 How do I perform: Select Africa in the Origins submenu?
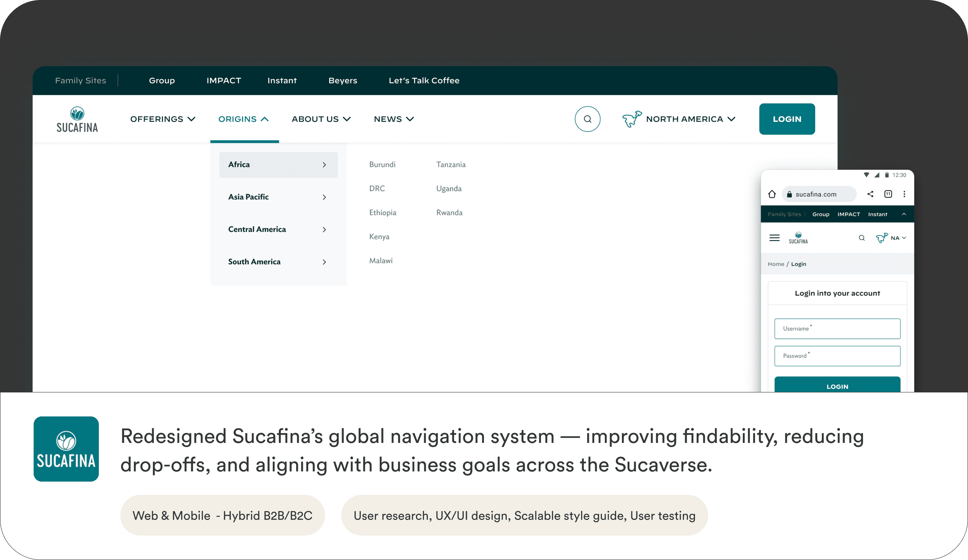278,165
